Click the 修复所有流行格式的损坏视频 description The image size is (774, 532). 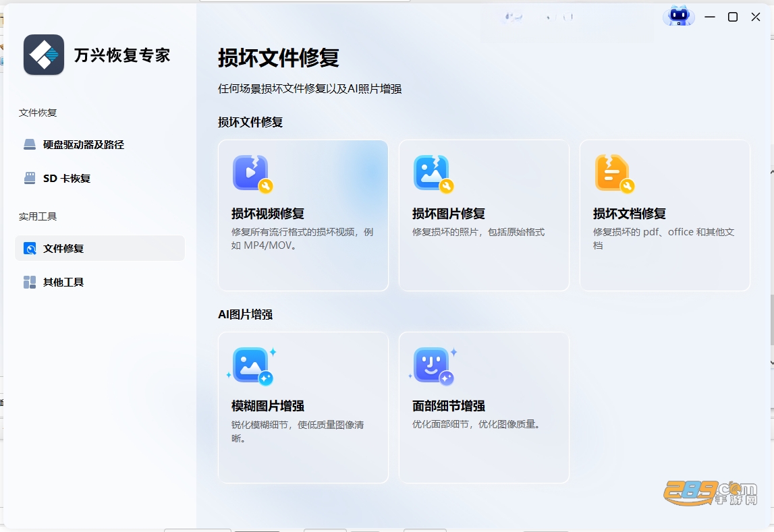click(302, 239)
